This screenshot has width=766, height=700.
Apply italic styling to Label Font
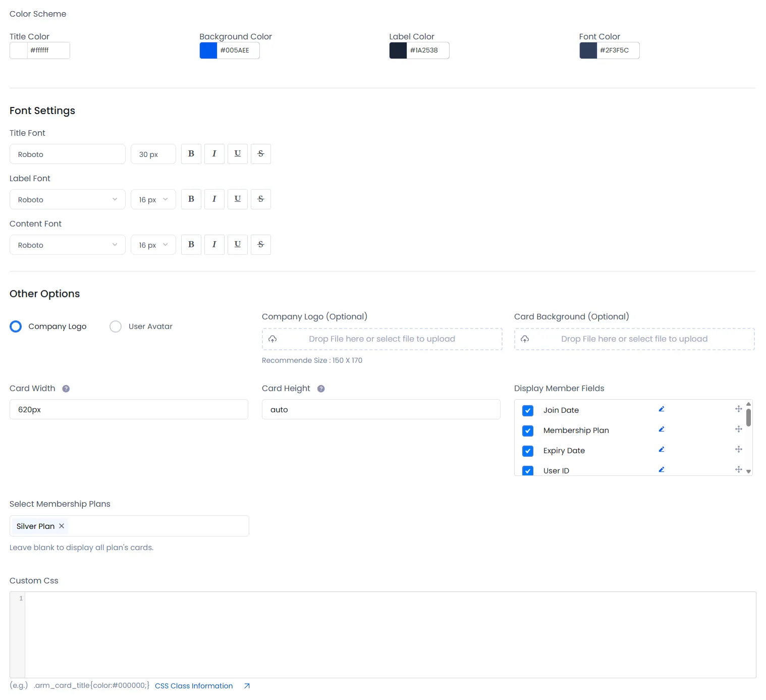(x=214, y=199)
